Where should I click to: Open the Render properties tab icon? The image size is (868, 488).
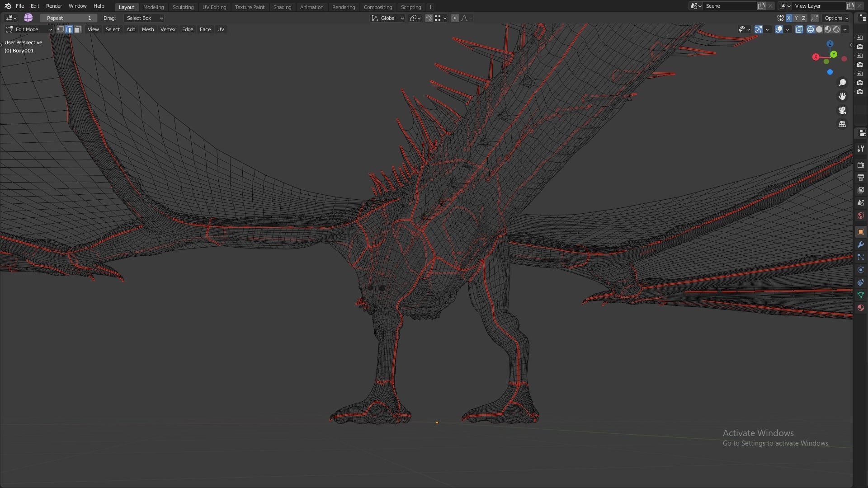coord(861,165)
